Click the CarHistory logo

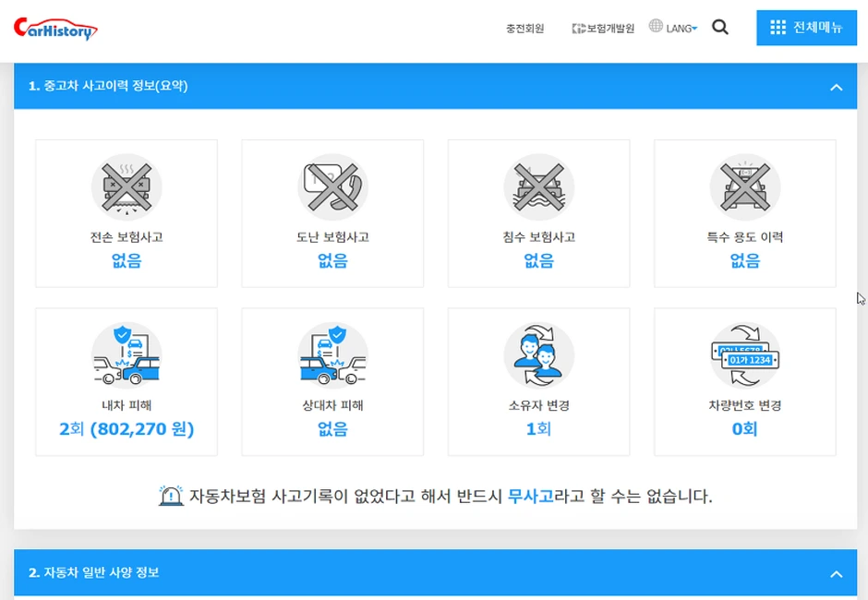point(58,28)
